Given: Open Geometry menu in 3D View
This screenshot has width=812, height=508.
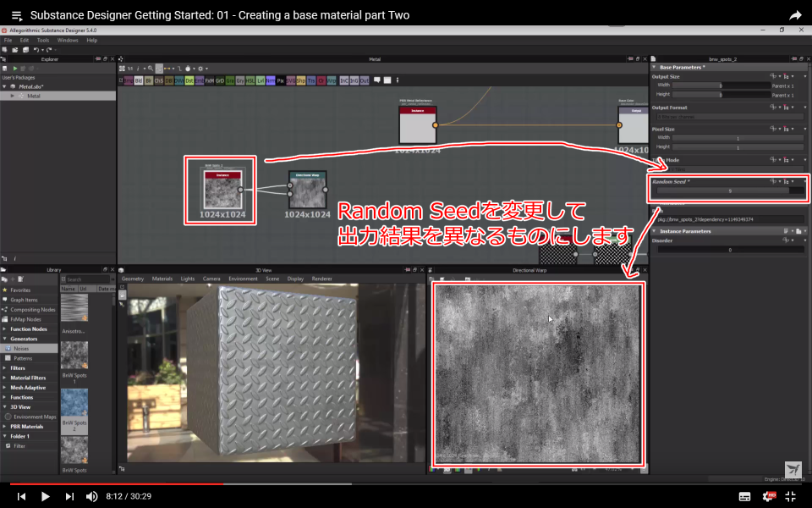Looking at the screenshot, I should (x=133, y=279).
